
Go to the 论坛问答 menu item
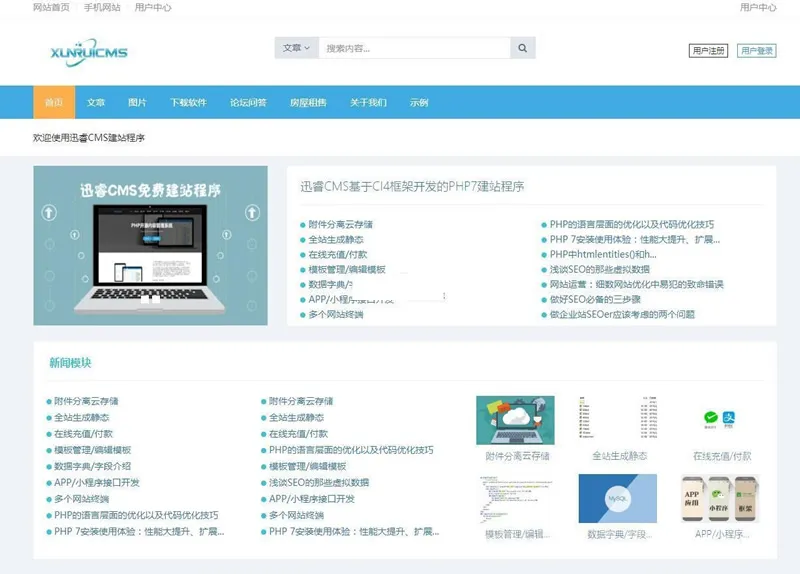pos(248,103)
